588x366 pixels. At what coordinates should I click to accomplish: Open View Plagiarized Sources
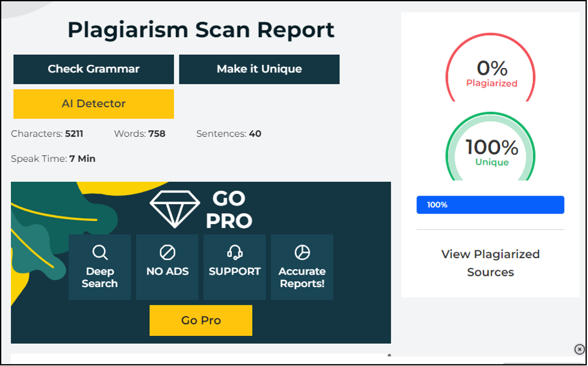(x=491, y=263)
